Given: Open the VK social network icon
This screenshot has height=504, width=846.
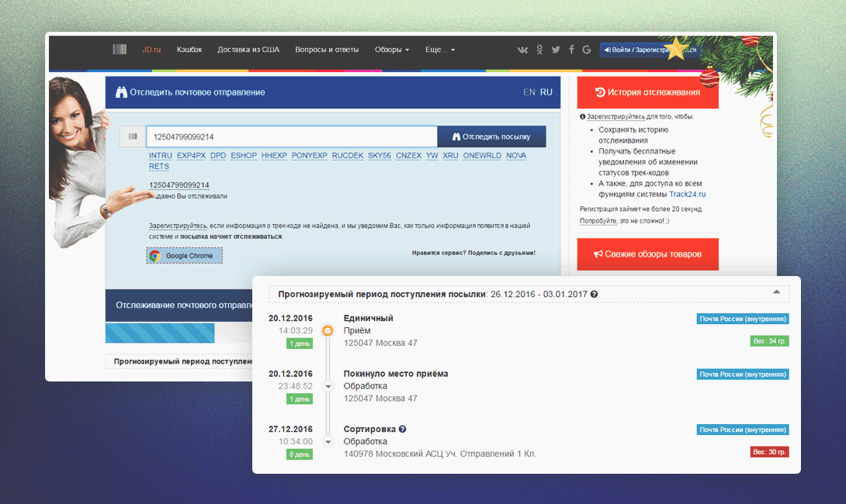Looking at the screenshot, I should click(x=522, y=50).
